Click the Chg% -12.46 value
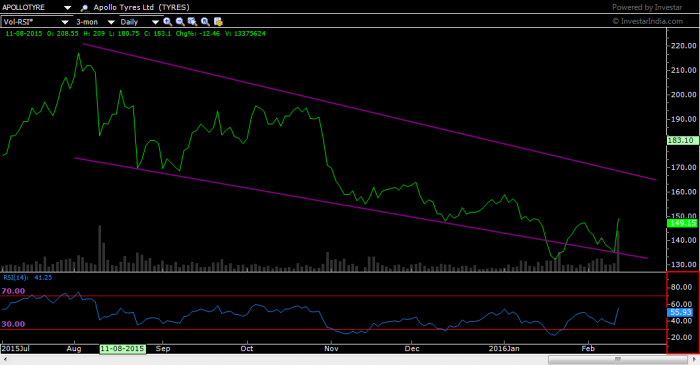700x365 pixels. coord(198,33)
